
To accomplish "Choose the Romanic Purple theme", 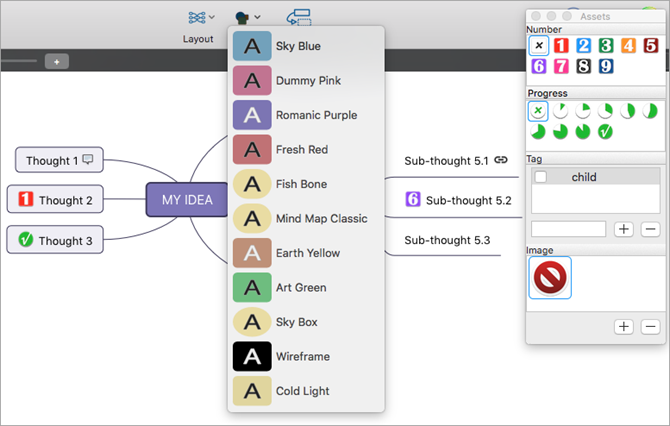I will pyautogui.click(x=306, y=115).
